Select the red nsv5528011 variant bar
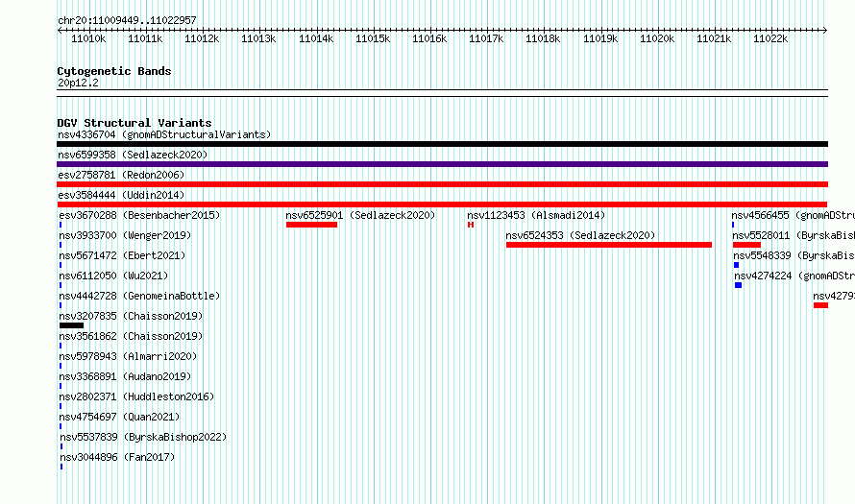This screenshot has height=504, width=855. pyautogui.click(x=746, y=245)
